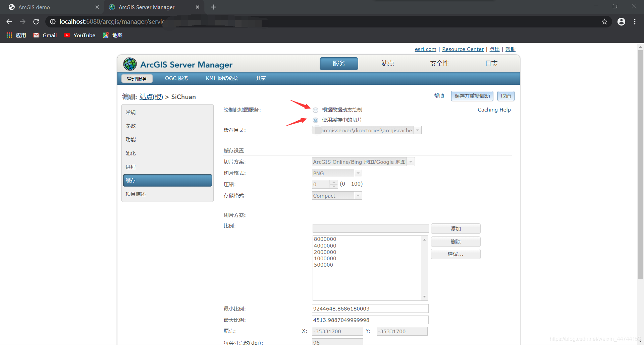Click the 建议... button
The height and width of the screenshot is (345, 644).
click(x=456, y=254)
